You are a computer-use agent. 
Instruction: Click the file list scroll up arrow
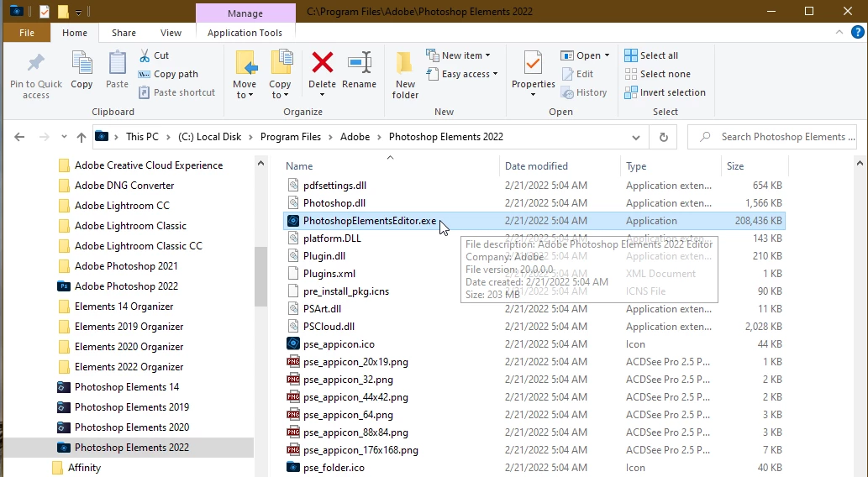tap(860, 163)
